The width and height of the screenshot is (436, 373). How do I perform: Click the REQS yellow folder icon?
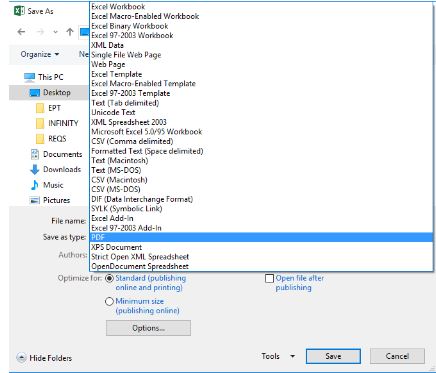(40, 139)
